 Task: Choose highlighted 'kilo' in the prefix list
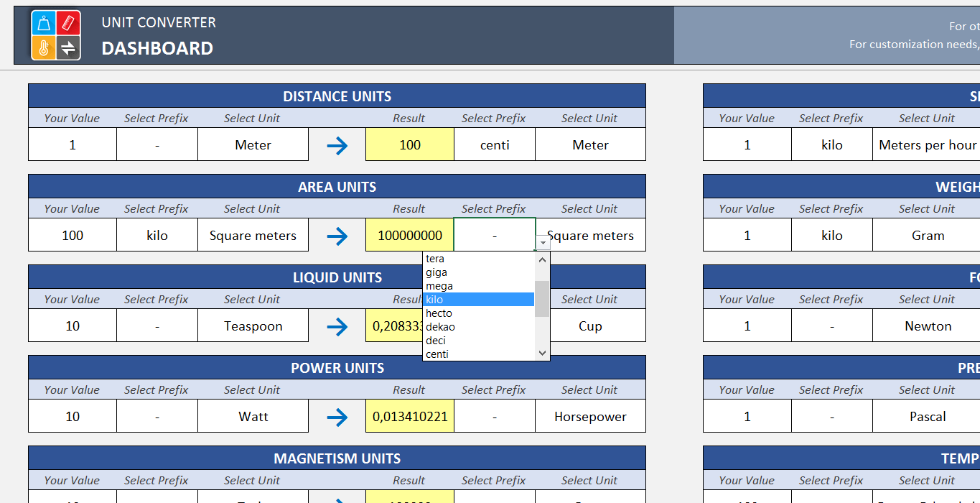[479, 300]
